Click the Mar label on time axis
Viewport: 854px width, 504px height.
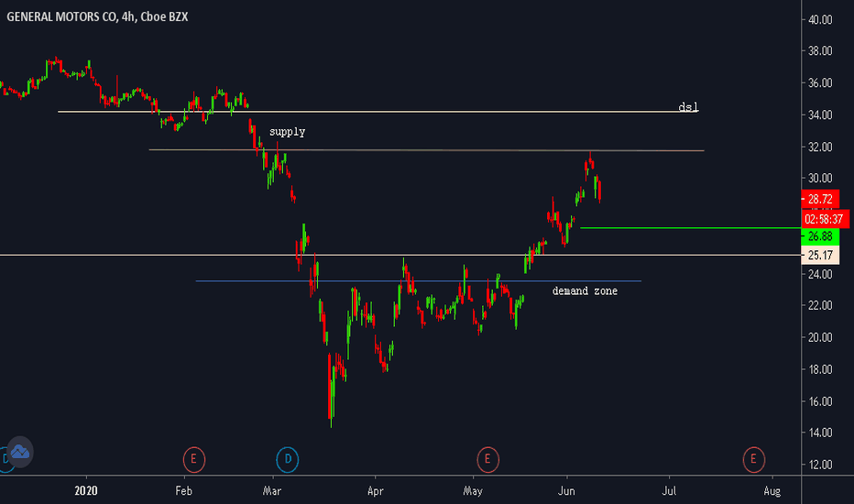[272, 491]
